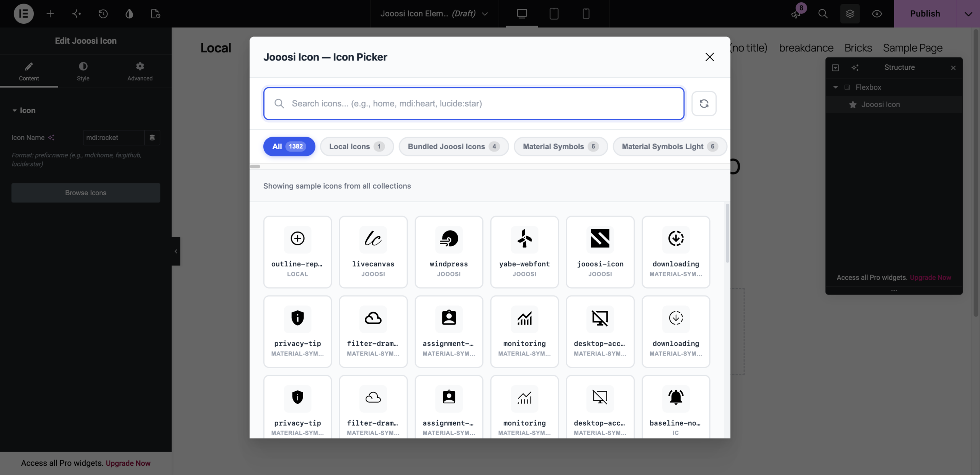This screenshot has width=980, height=475.
Task: Filter by Material Symbols collection
Action: [x=560, y=146]
